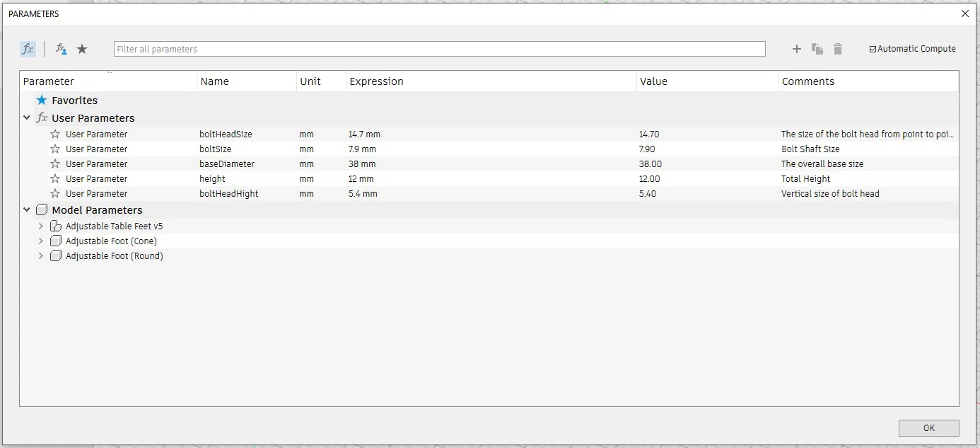Collapse the Model Parameters group
980x448 pixels.
(27, 210)
